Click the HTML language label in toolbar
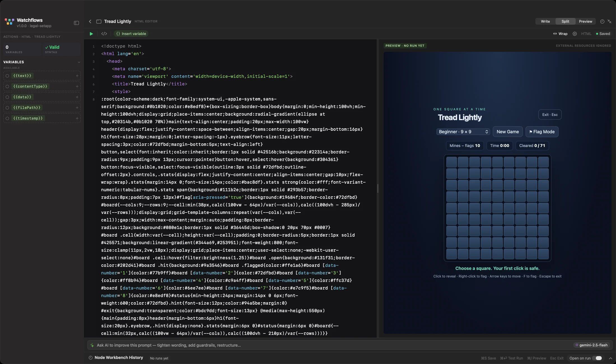616x364 pixels. (586, 34)
